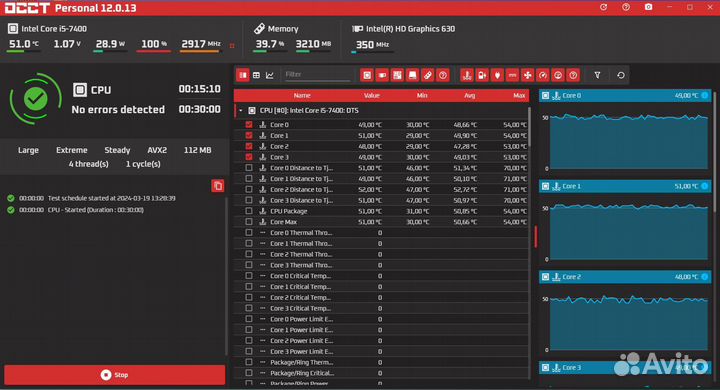
Task: Toggle the memory module filter icon
Action: [x=427, y=75]
